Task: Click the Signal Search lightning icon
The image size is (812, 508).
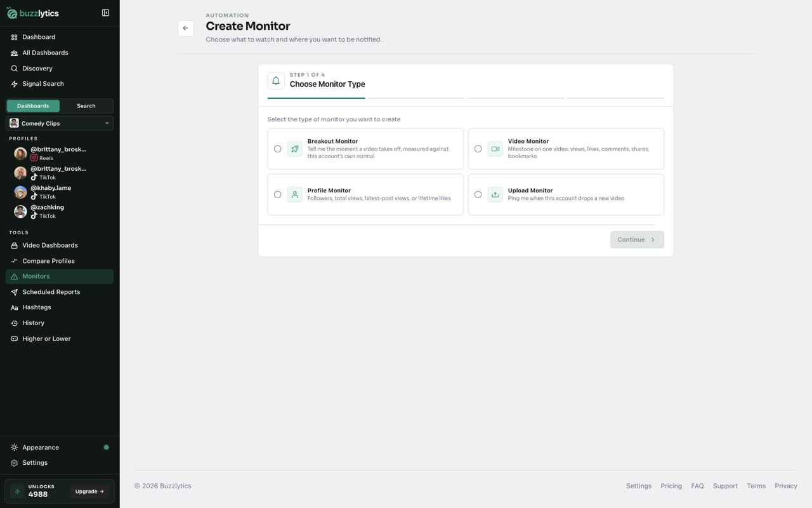Action: coord(14,84)
